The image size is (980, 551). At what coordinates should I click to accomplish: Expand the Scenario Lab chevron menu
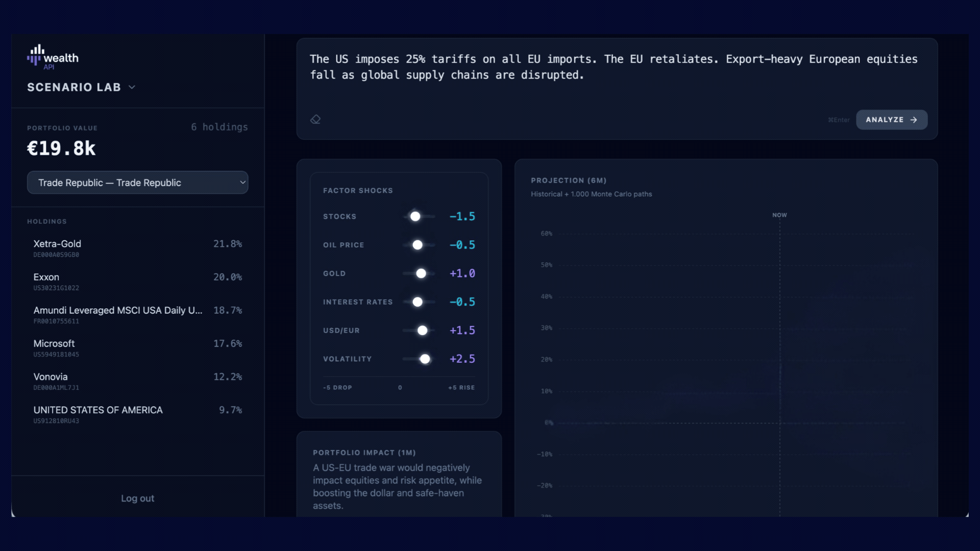pyautogui.click(x=132, y=87)
